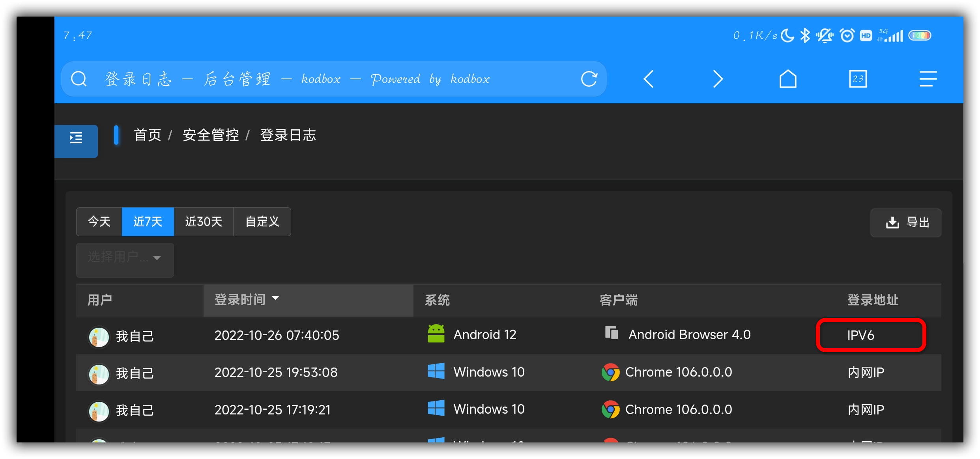Click the Android robot system icon
Image resolution: width=980 pixels, height=459 pixels.
436,334
